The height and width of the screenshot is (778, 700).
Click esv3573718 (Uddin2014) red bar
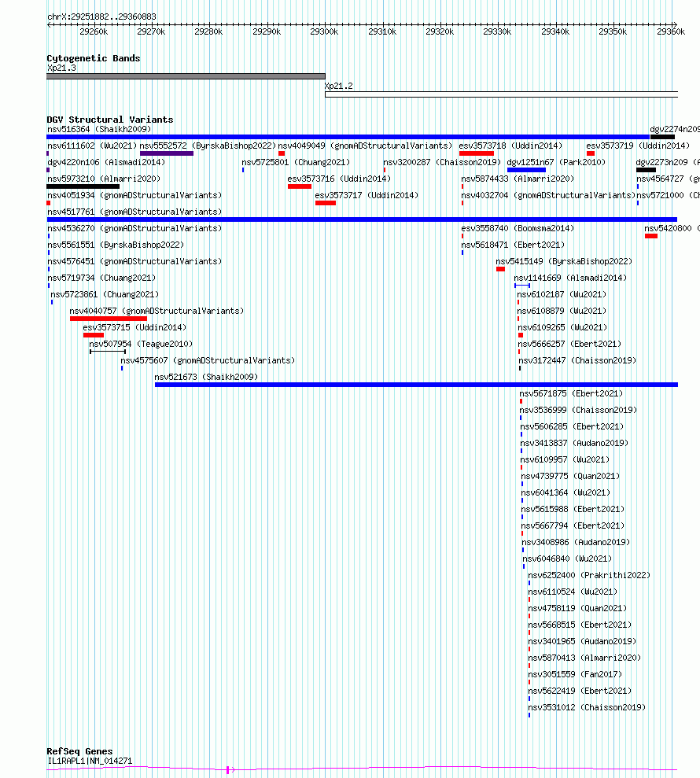coord(477,153)
